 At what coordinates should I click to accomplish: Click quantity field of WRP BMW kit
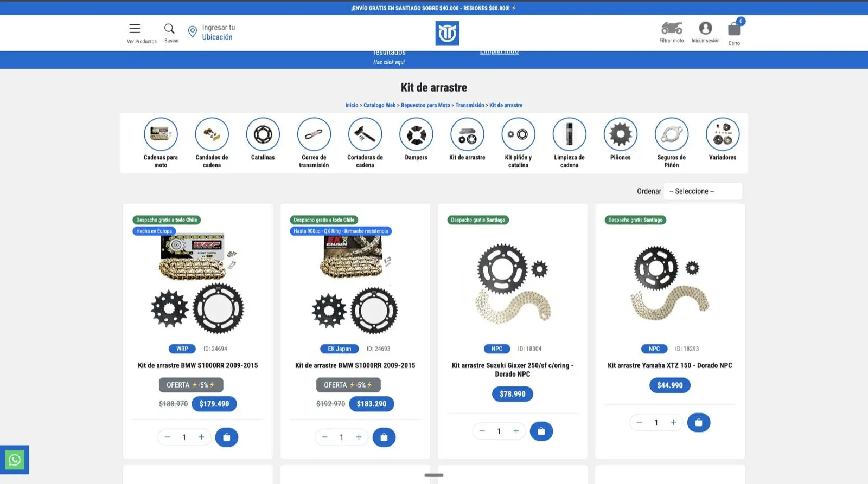[184, 437]
